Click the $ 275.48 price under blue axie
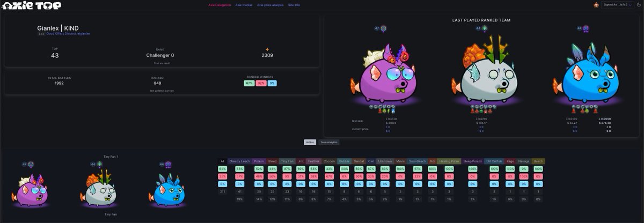The width and height of the screenshot is (644, 223). pyautogui.click(x=604, y=122)
